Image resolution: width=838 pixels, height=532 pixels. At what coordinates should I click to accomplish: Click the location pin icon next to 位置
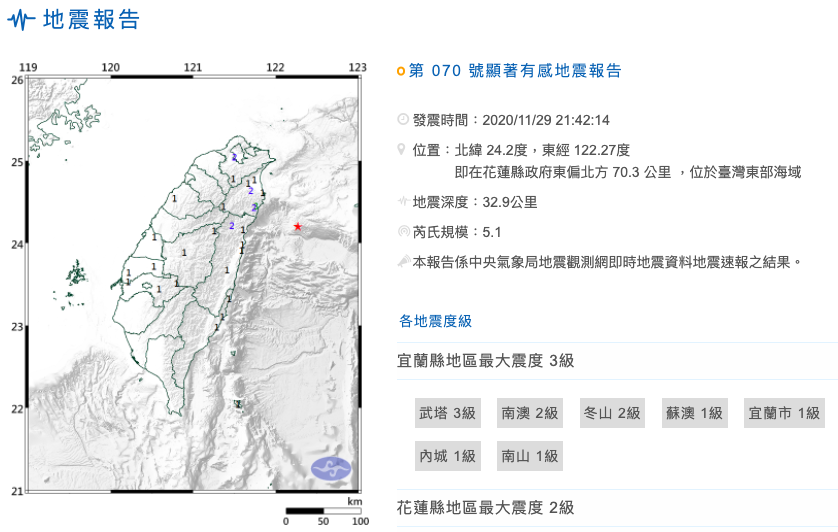[402, 149]
